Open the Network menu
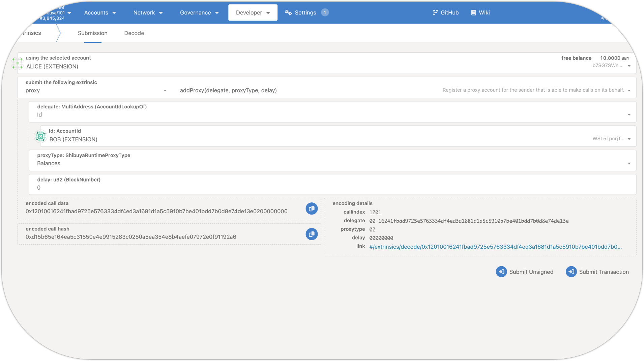This screenshot has width=644, height=361. pyautogui.click(x=148, y=12)
